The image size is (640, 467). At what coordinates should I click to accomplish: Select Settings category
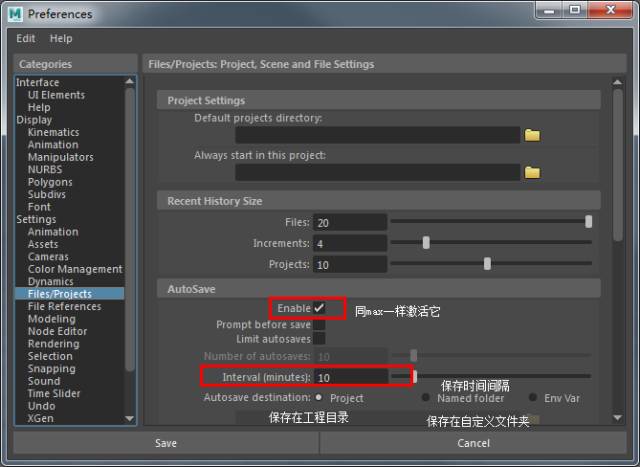36,219
